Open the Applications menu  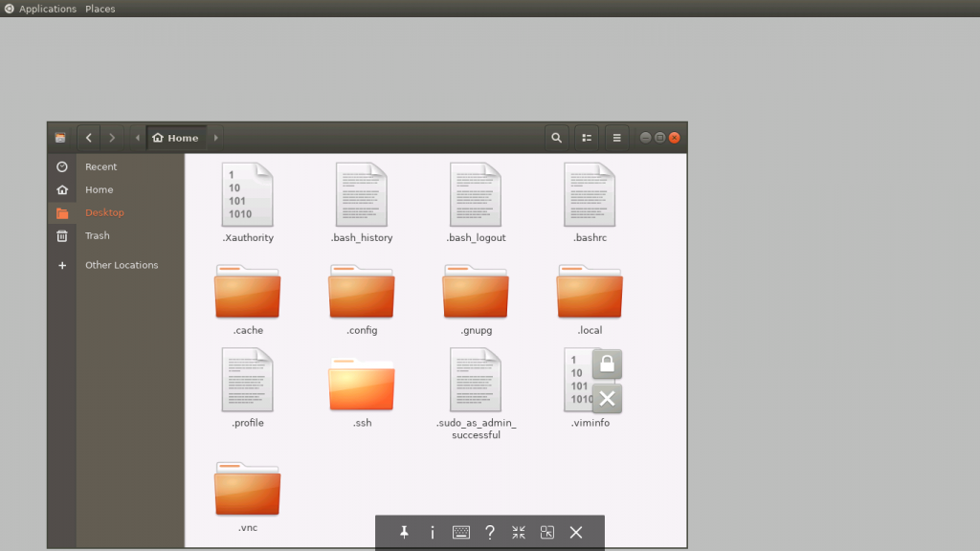47,9
